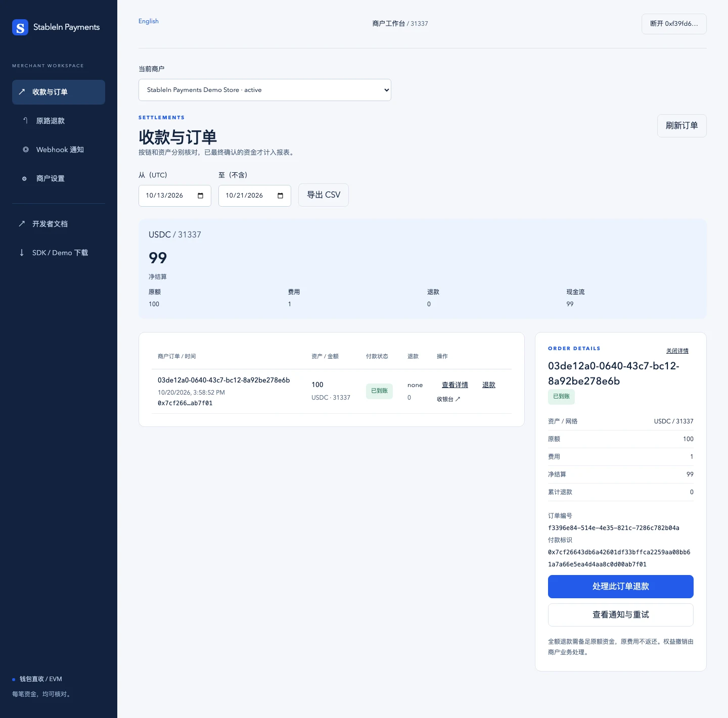Click the external arrow icon beside 开发者文档

point(22,224)
